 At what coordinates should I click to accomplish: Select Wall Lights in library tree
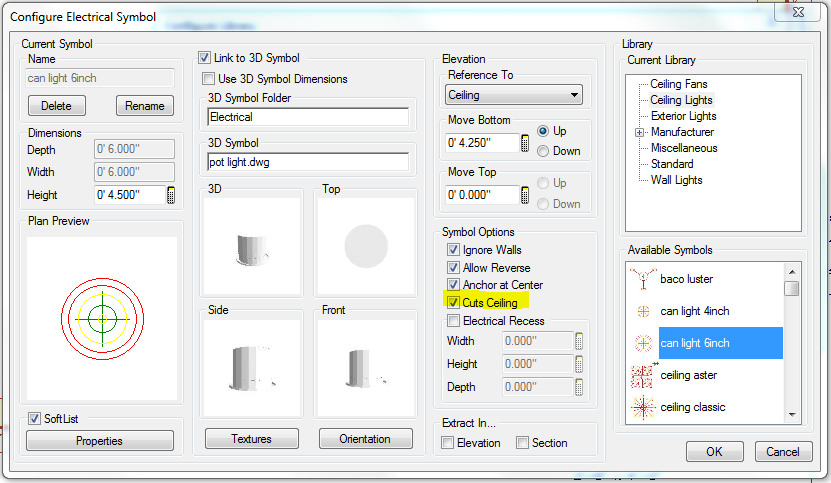(x=676, y=180)
